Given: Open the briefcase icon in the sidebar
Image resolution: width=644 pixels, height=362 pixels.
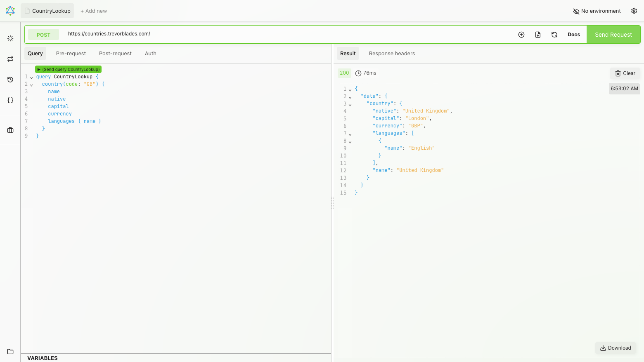Looking at the screenshot, I should click(x=10, y=130).
